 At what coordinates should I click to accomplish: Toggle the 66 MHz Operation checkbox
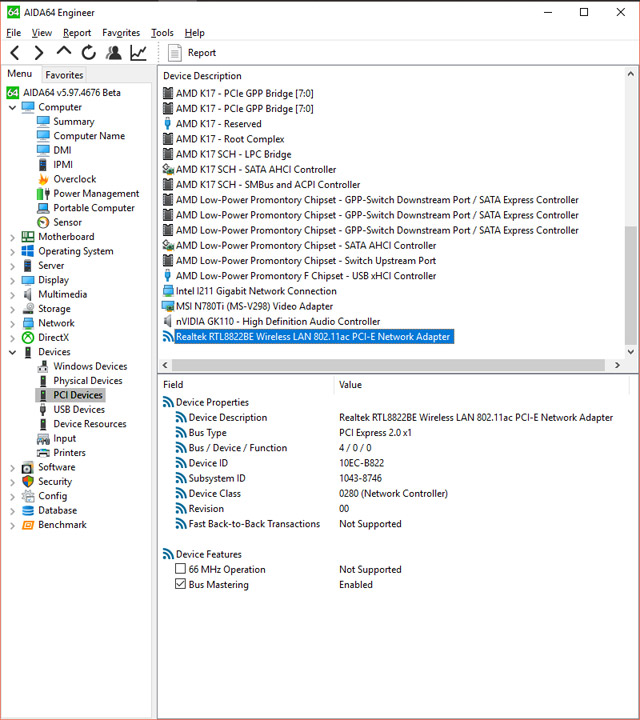(180, 569)
